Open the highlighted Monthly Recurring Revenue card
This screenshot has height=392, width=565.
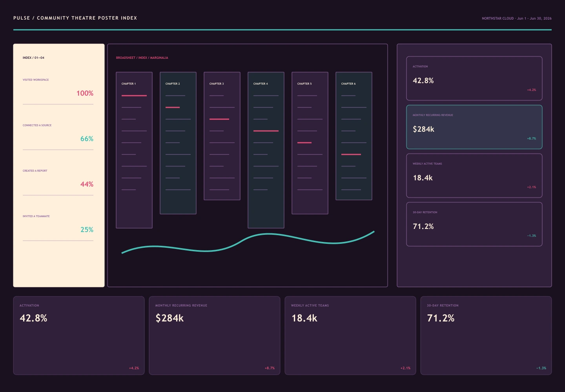point(474,127)
